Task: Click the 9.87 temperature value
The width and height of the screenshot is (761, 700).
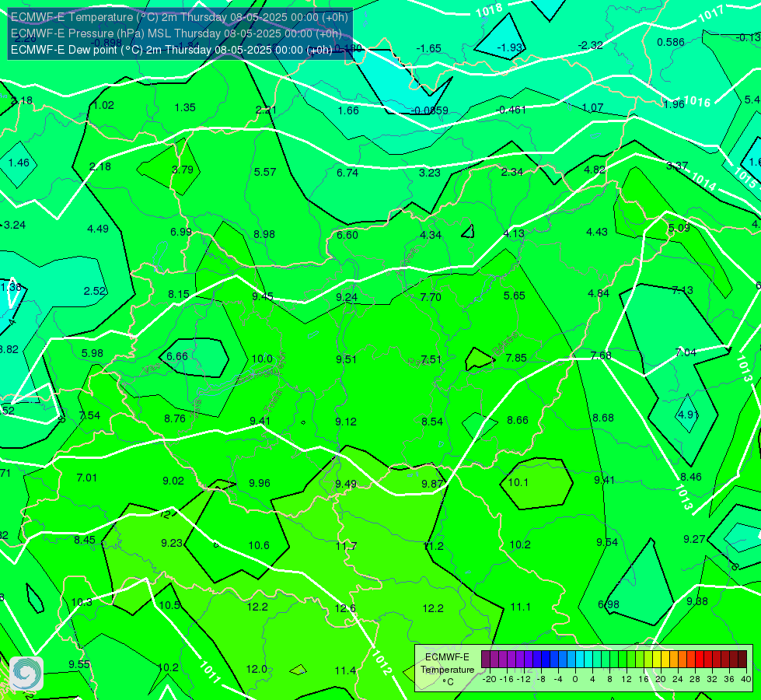Action: click(x=432, y=484)
